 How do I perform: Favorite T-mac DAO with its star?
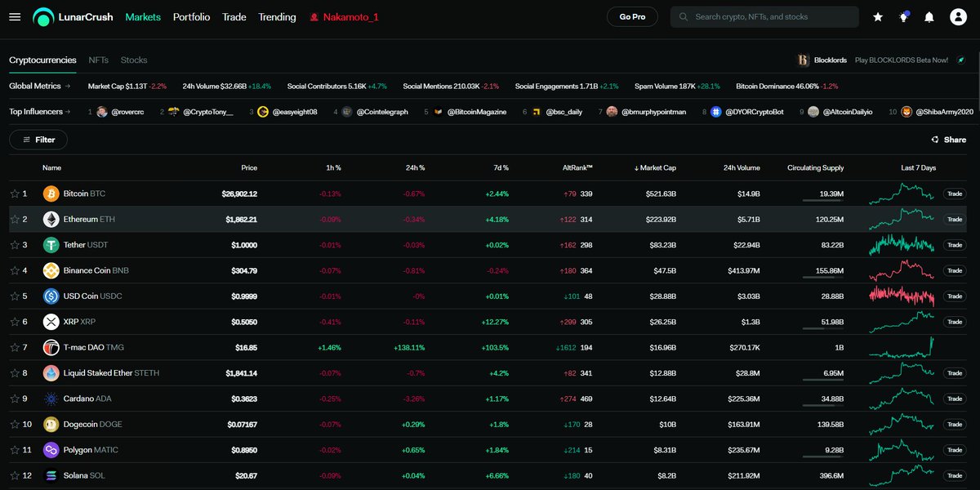(14, 347)
